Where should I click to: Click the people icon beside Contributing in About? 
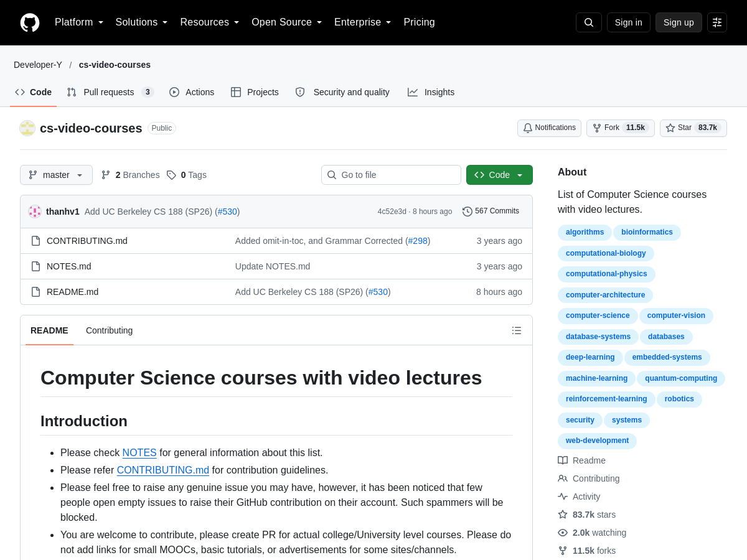(x=563, y=478)
